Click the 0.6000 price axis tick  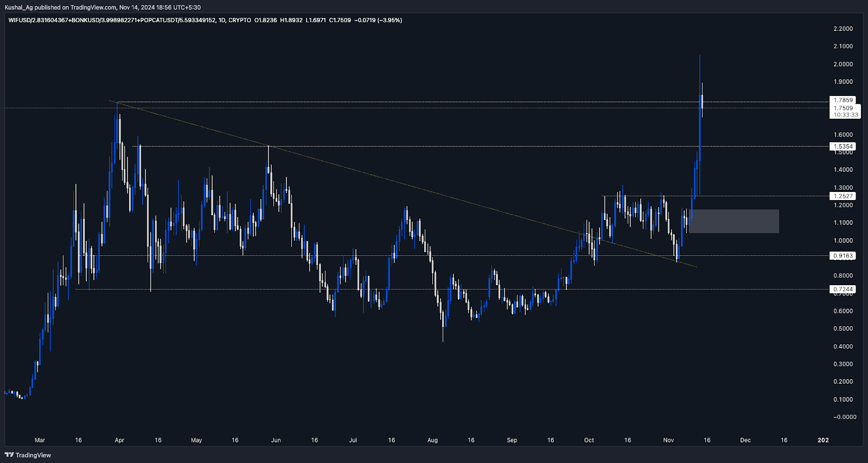[843, 311]
